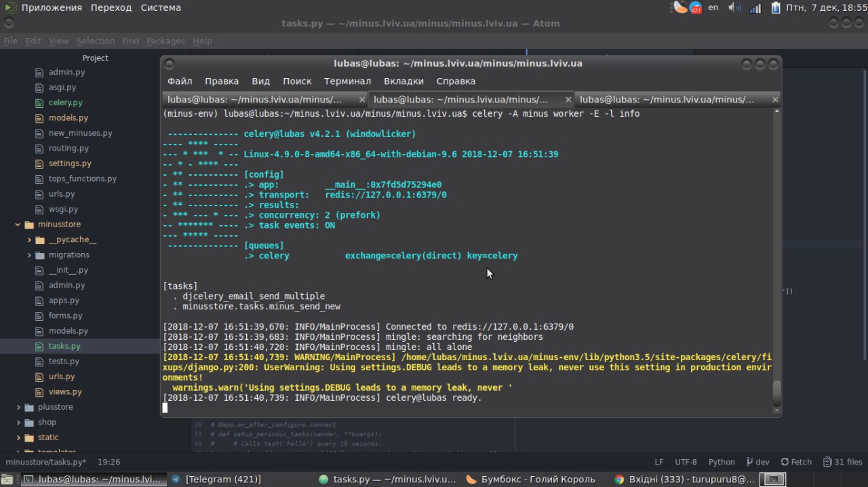Open the Терминал menu in terminal
868x487 pixels.
click(347, 81)
